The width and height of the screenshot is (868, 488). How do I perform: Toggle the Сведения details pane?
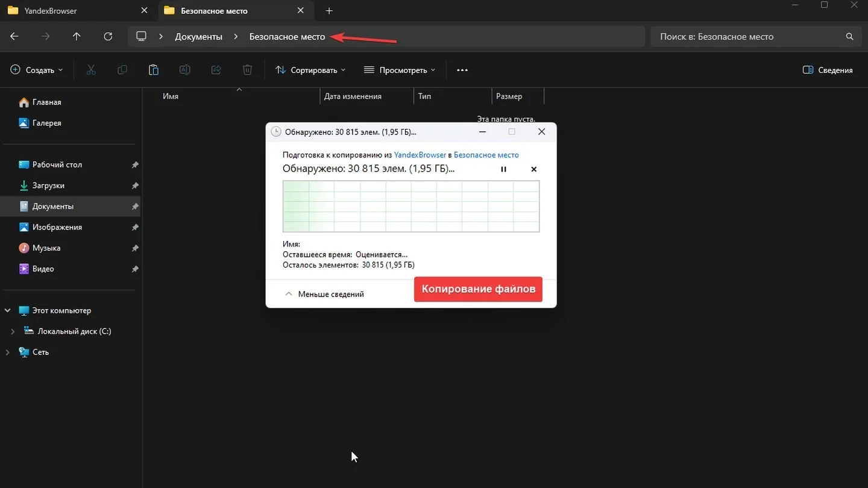(828, 70)
